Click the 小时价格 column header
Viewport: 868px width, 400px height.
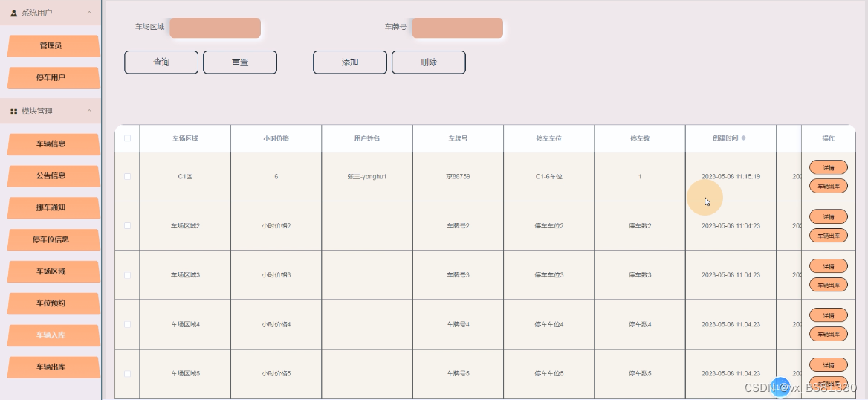coord(276,138)
